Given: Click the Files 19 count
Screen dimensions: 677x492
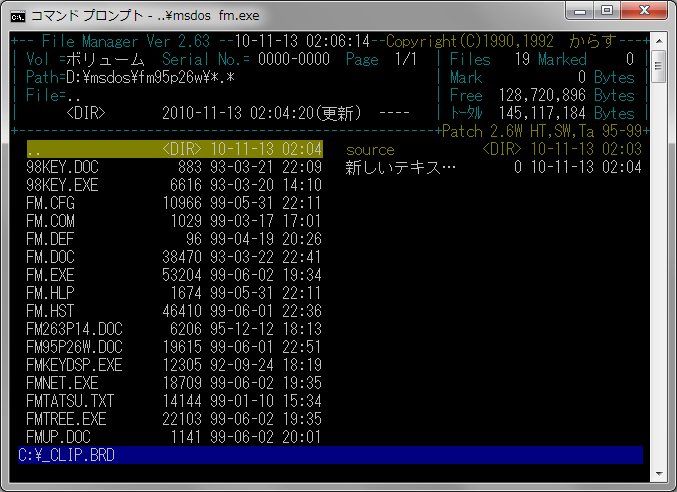Looking at the screenshot, I should 490,59.
